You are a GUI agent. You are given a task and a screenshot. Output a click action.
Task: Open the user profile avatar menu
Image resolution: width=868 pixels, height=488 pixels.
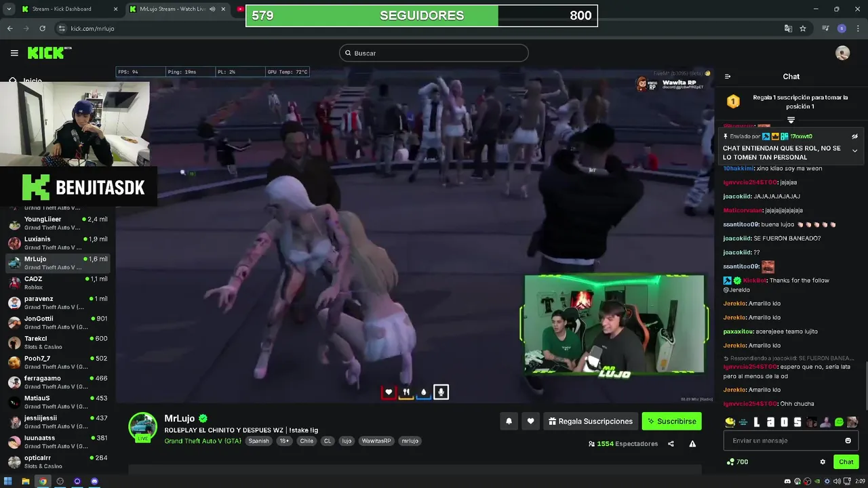(x=842, y=53)
